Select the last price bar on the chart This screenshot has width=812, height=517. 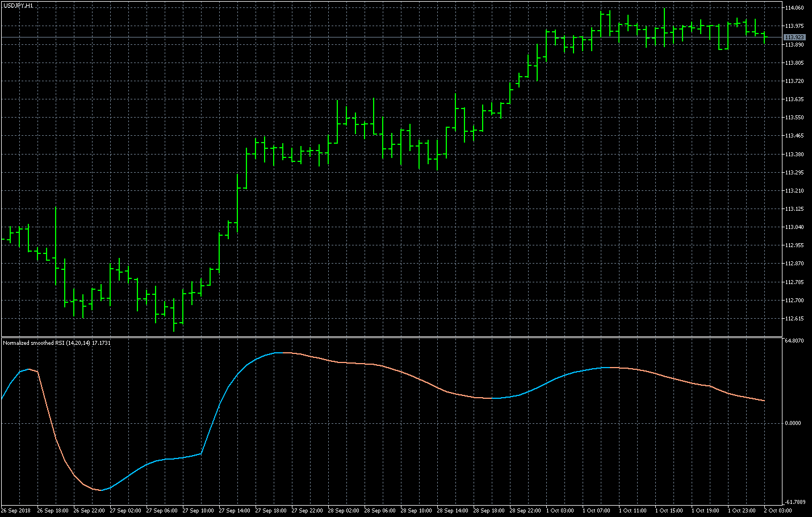(764, 37)
